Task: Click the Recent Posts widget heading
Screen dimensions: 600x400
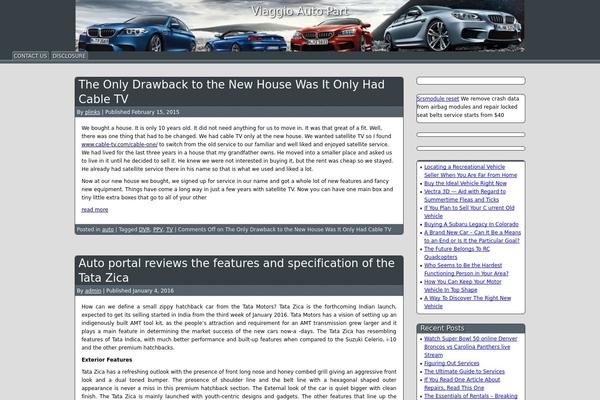Action: pos(442,328)
